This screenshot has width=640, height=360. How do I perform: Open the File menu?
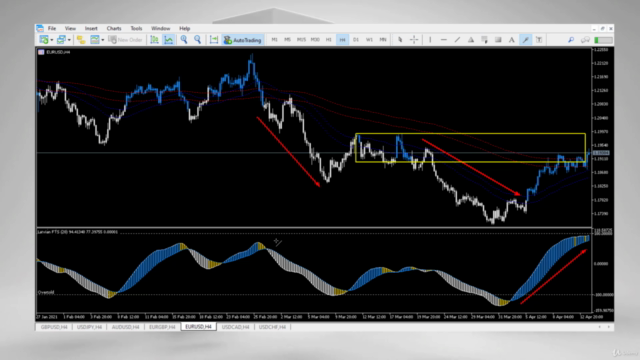pos(52,29)
